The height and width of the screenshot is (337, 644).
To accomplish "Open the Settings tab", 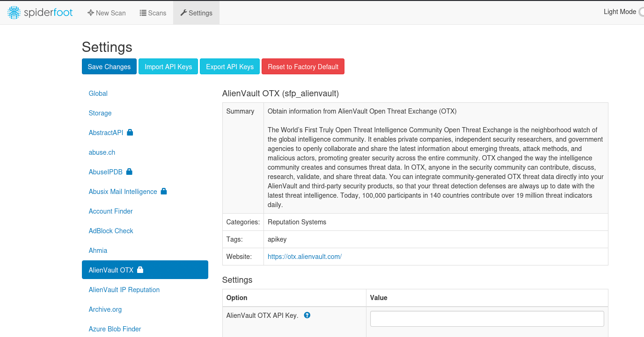I will pyautogui.click(x=196, y=13).
